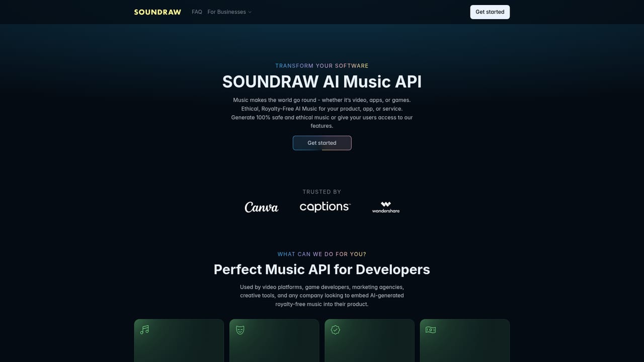Image resolution: width=644 pixels, height=362 pixels.
Task: Click the money banknote icon card
Action: 465,340
